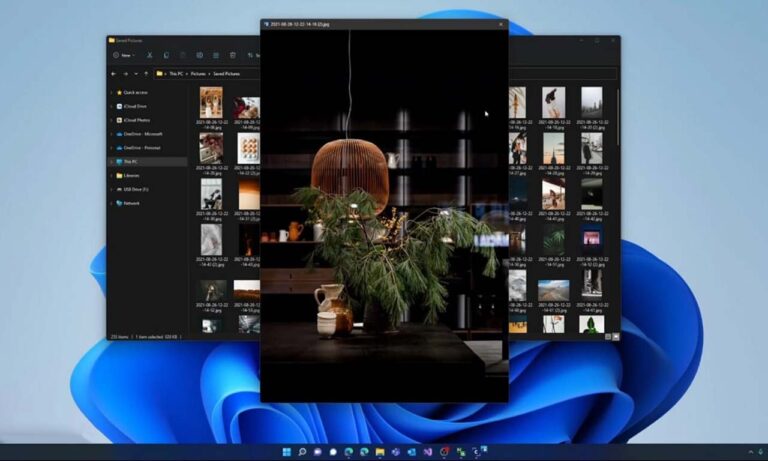The width and height of the screenshot is (768, 461).
Task: Go back with the File Explorer back arrow
Action: coord(114,74)
